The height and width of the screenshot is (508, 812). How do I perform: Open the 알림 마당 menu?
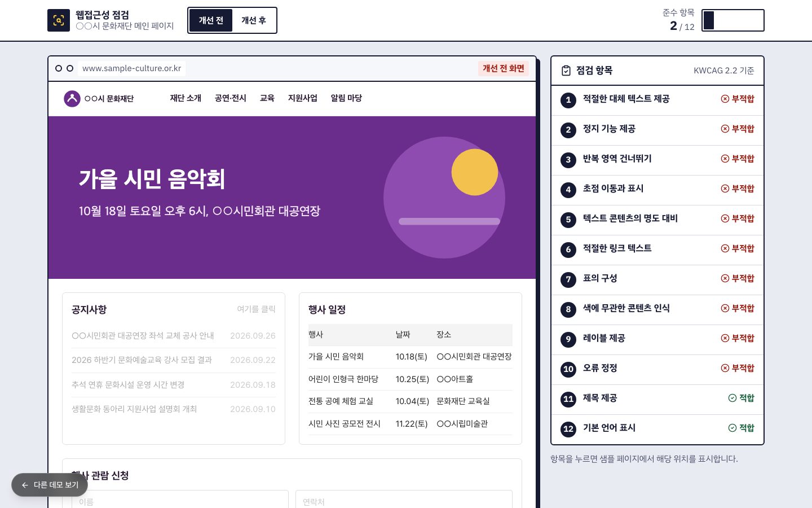click(x=346, y=98)
